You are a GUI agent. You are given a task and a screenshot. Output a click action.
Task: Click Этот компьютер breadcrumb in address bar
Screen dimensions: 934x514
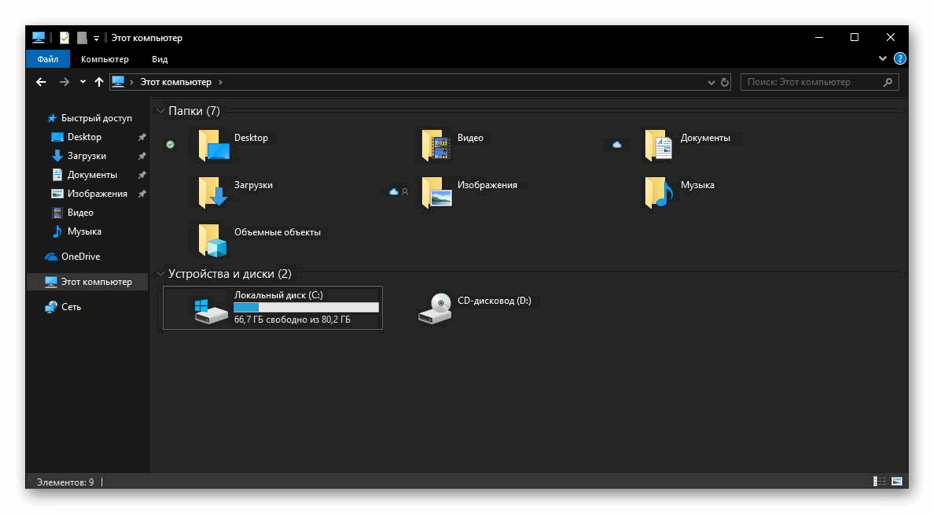[176, 82]
